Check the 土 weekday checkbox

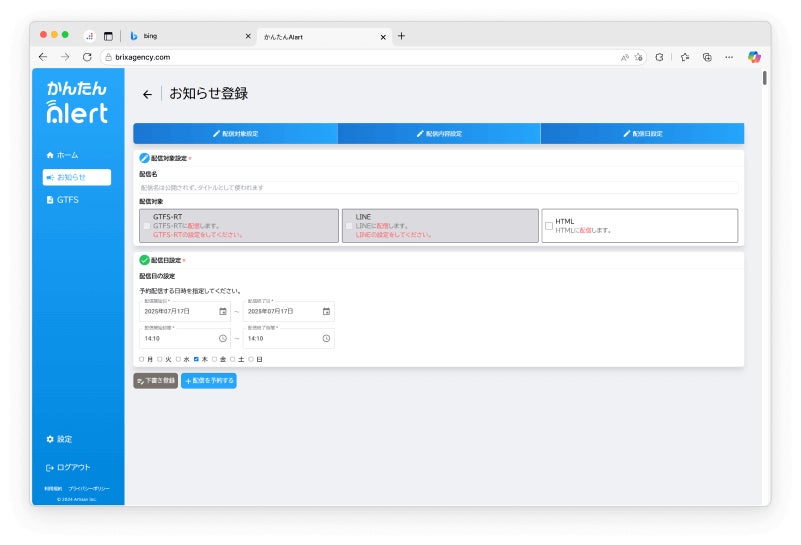pos(233,360)
